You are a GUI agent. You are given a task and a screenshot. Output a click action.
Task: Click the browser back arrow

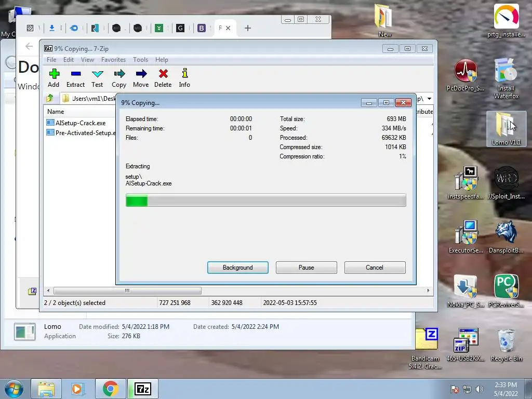pyautogui.click(x=29, y=46)
